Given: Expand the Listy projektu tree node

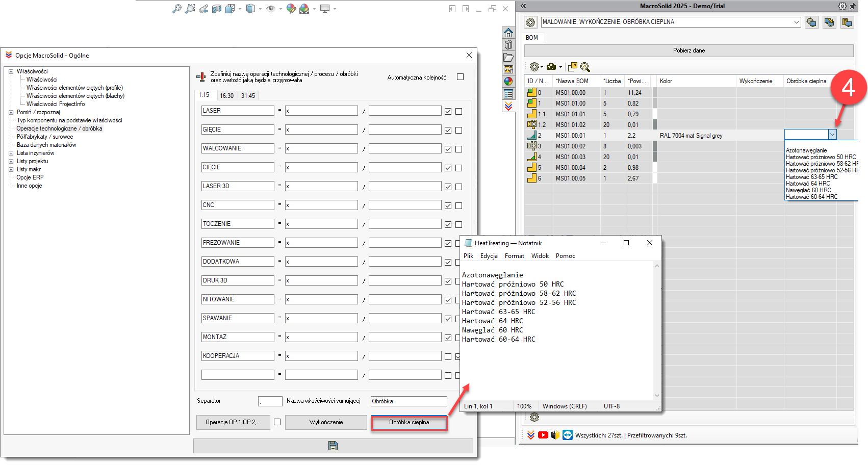Looking at the screenshot, I should pyautogui.click(x=11, y=161).
